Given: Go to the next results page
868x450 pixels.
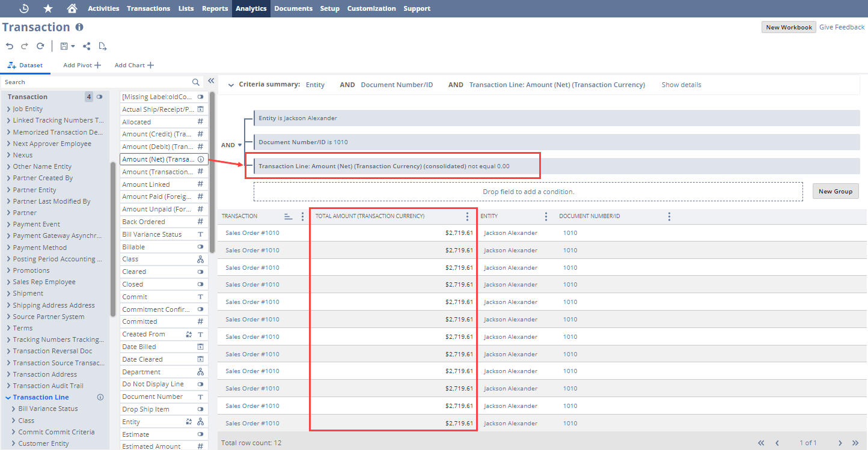Looking at the screenshot, I should point(840,443).
